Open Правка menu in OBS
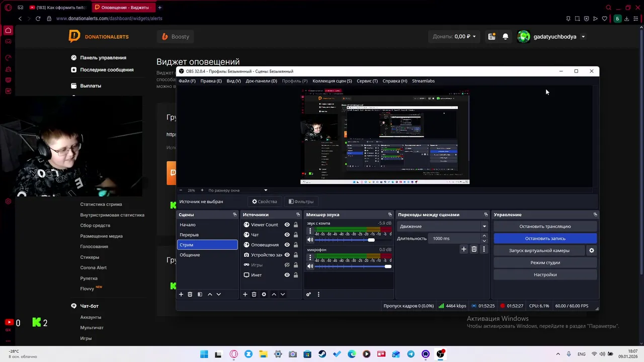This screenshot has width=644, height=362. pos(211,81)
